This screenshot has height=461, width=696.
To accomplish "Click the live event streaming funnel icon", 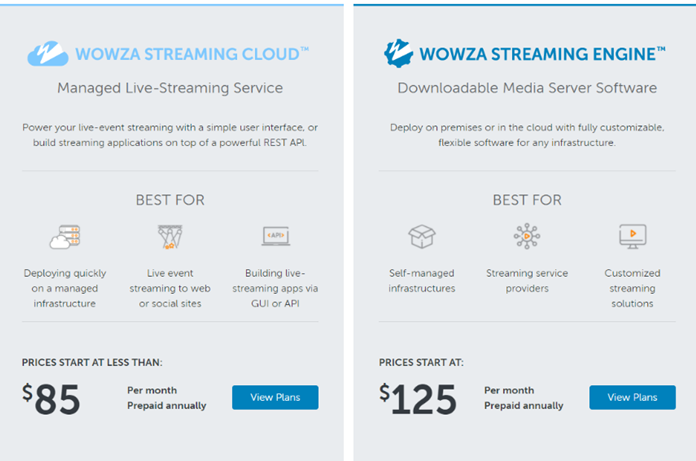I will pos(169,237).
